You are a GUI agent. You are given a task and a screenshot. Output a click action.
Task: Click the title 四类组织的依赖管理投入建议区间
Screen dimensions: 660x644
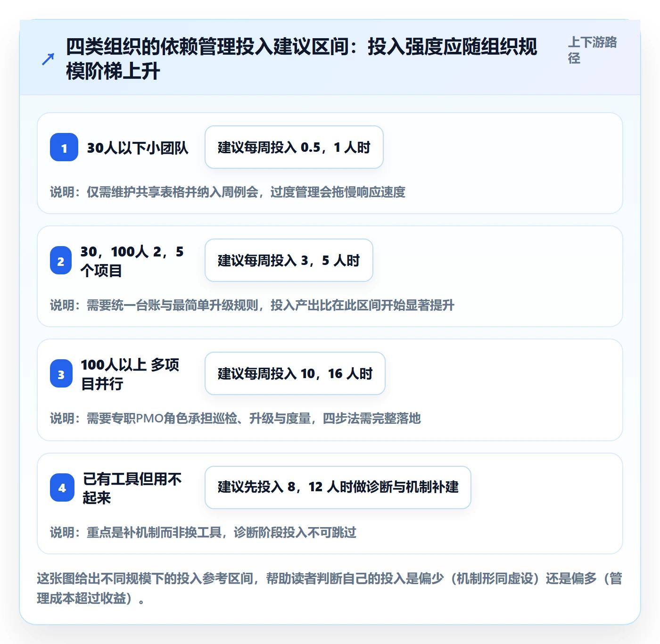click(x=302, y=59)
